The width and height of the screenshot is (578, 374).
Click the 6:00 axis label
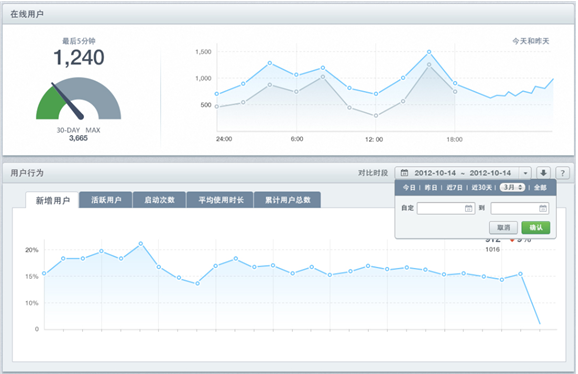297,139
